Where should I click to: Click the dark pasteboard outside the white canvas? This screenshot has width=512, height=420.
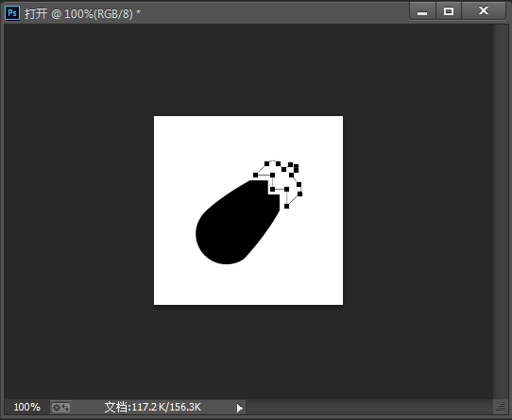(78, 209)
